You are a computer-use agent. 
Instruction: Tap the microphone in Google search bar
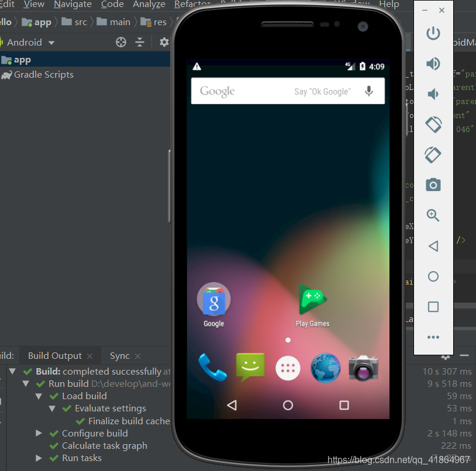pos(369,91)
